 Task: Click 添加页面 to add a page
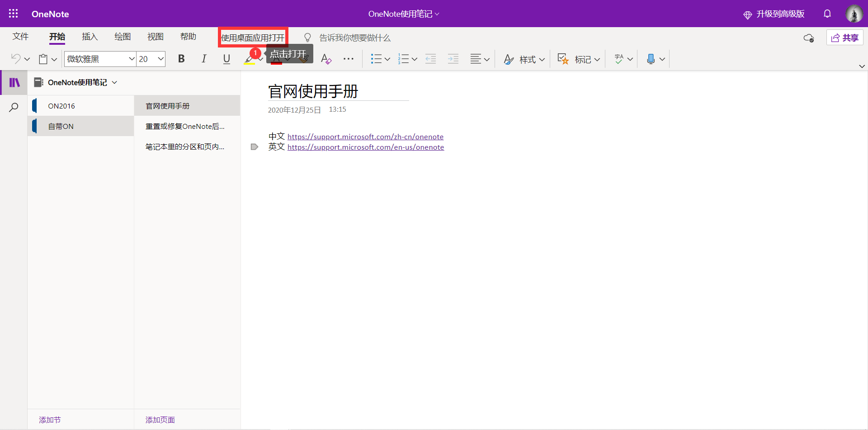(x=160, y=420)
